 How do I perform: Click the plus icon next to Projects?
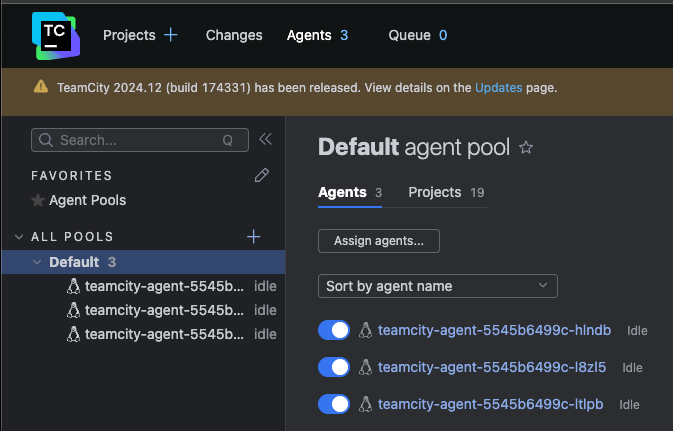point(171,35)
